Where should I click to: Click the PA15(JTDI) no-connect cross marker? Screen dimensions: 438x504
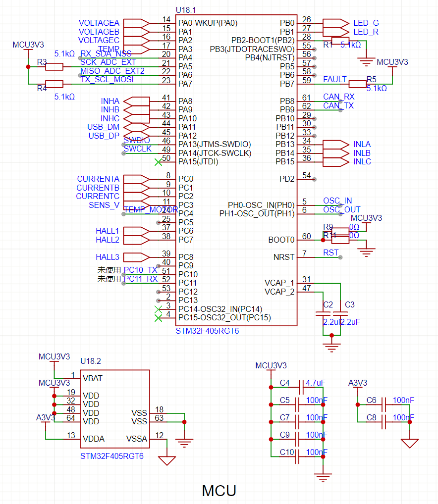(158, 162)
